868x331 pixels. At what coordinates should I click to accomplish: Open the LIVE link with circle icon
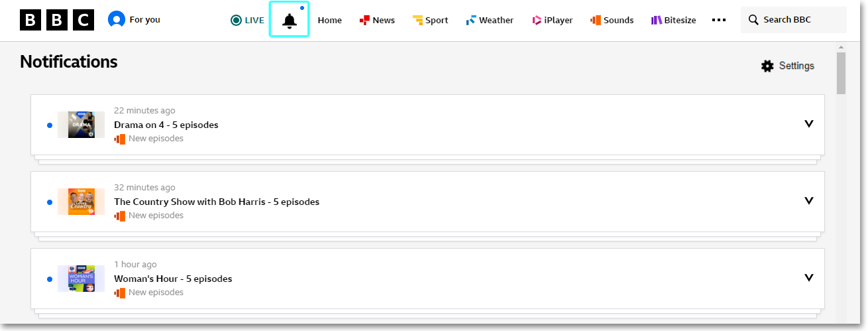pos(247,20)
